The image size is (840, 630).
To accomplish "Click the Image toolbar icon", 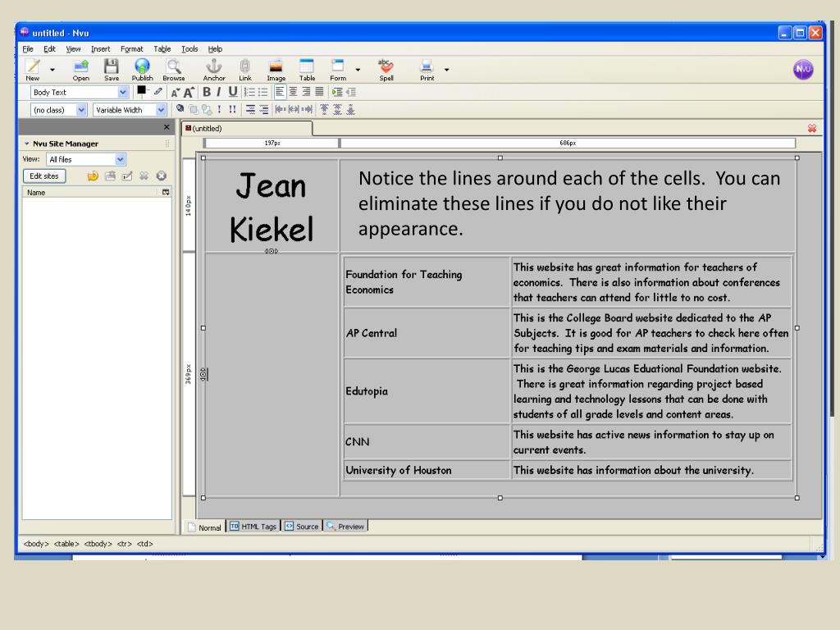I will [x=276, y=70].
